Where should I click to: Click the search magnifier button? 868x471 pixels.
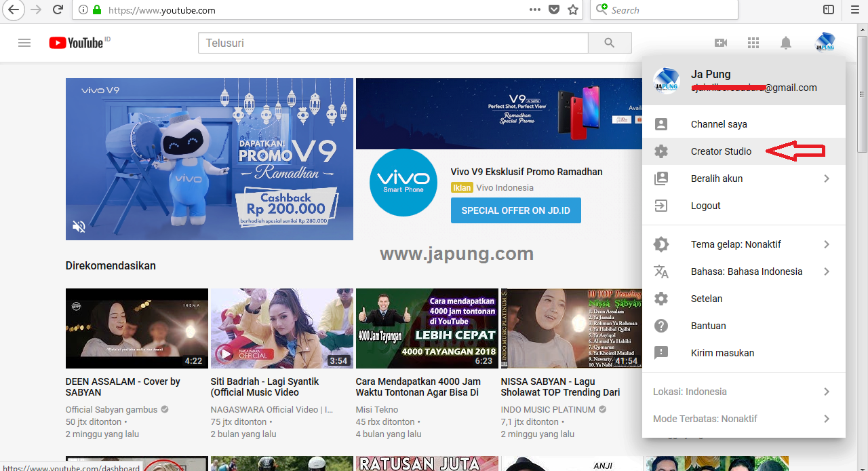point(610,43)
